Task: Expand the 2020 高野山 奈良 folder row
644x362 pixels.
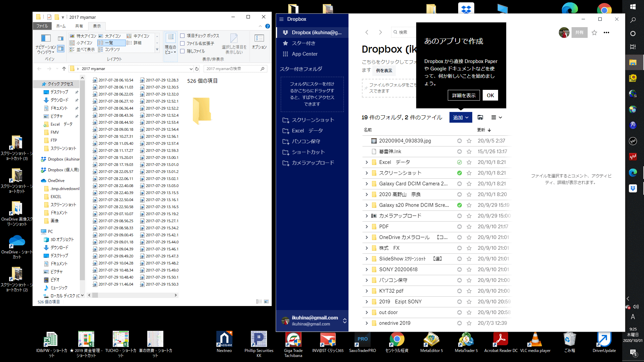Action: point(367,194)
